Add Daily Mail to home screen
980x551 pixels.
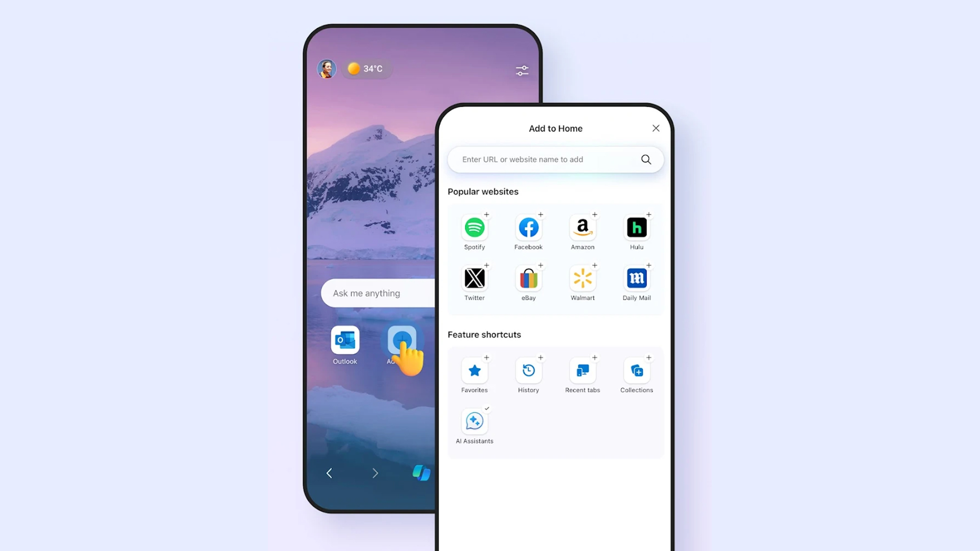[x=649, y=265]
